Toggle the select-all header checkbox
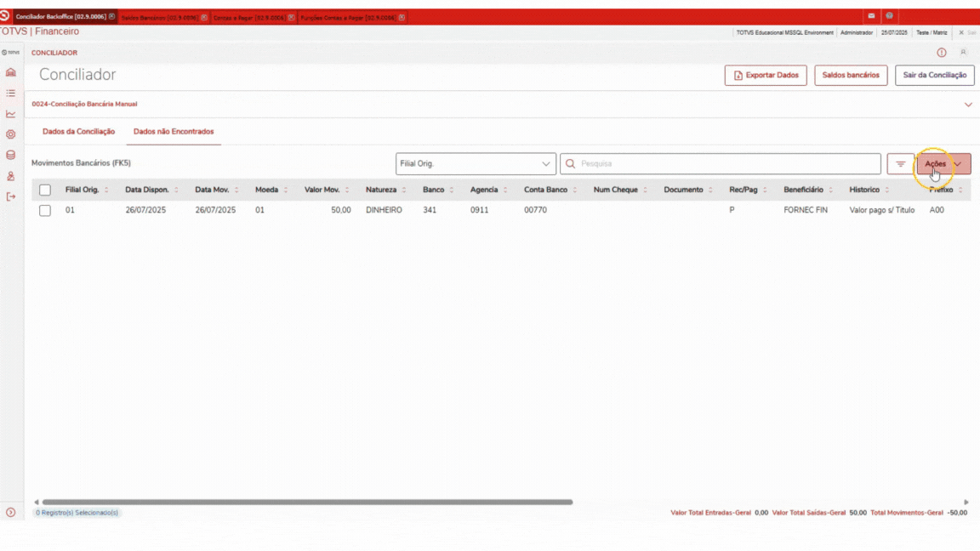This screenshot has width=980, height=551. (45, 190)
